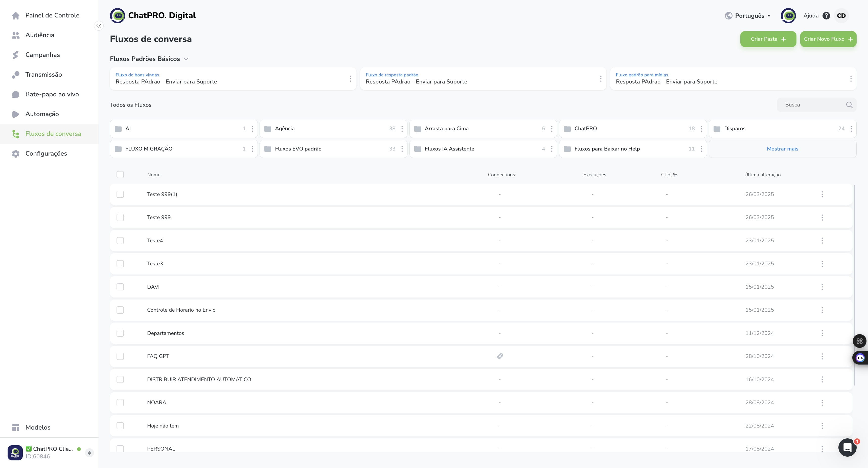Sort by the Última alteração column header
Viewport: 868px width, 468px height.
tap(762, 175)
